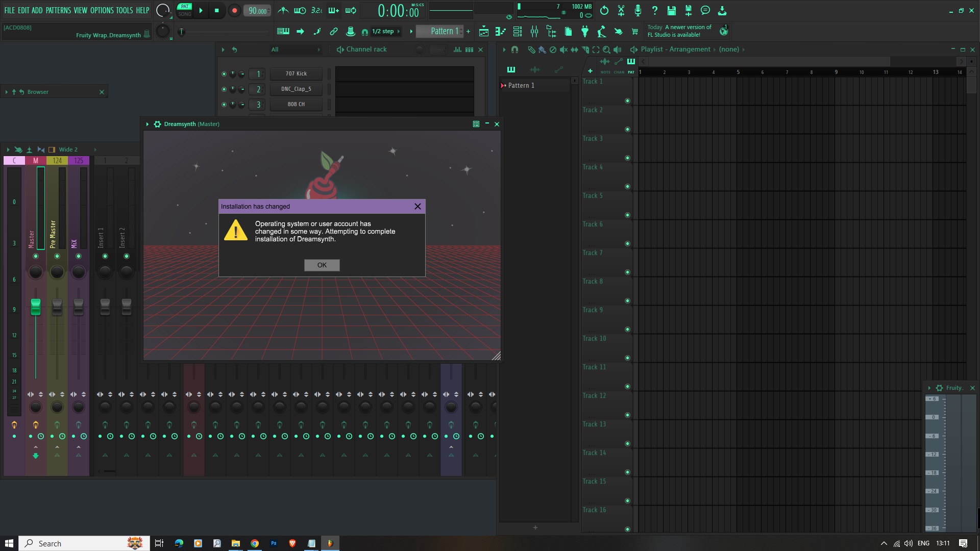This screenshot has width=980, height=551.
Task: Click the 90.000 tempo field
Action: (x=257, y=11)
